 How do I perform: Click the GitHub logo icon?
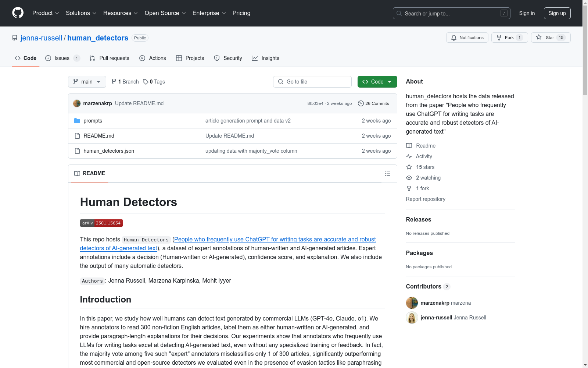(18, 13)
